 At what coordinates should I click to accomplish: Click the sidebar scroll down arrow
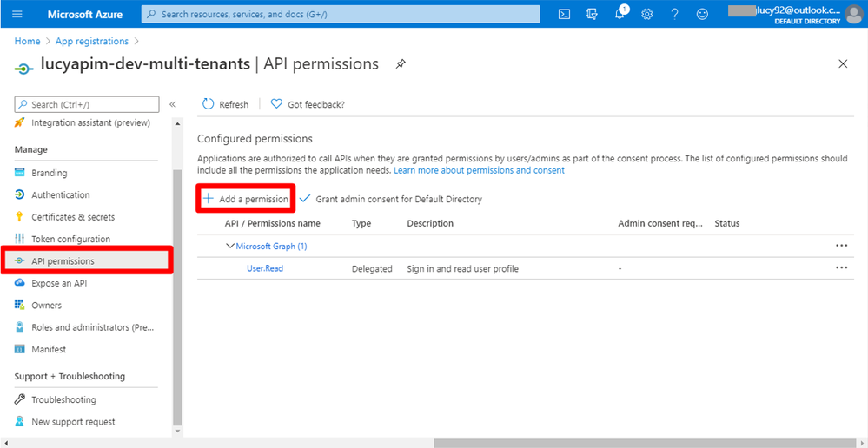pos(177,431)
